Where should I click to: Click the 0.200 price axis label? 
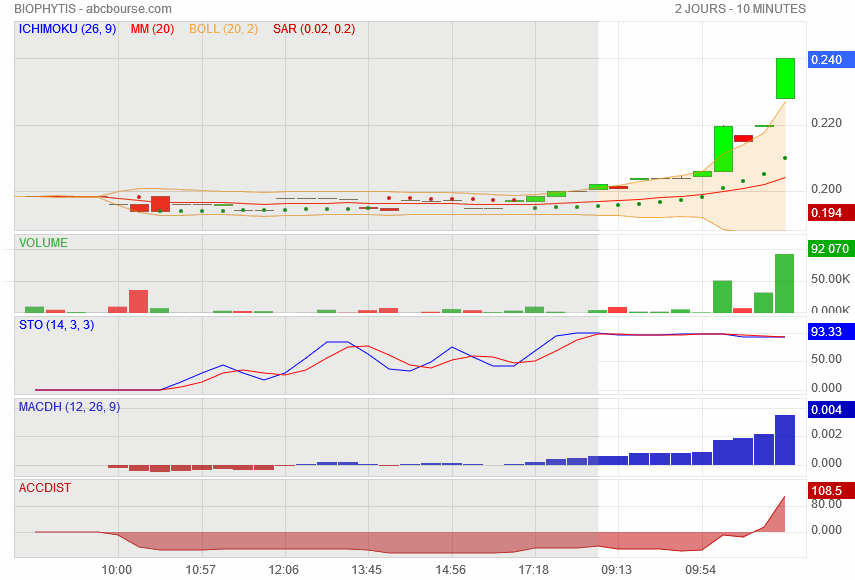click(827, 189)
